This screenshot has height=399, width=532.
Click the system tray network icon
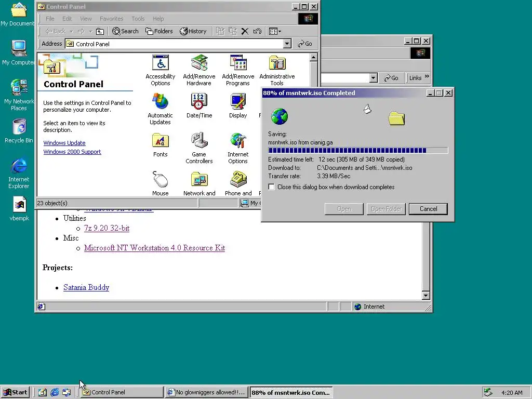pos(487,393)
